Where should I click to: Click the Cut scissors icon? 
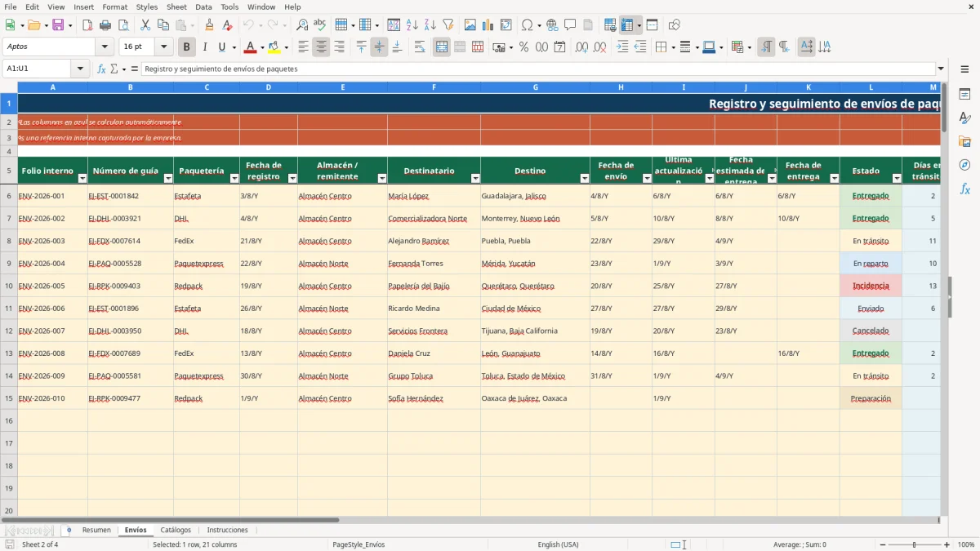(x=145, y=25)
